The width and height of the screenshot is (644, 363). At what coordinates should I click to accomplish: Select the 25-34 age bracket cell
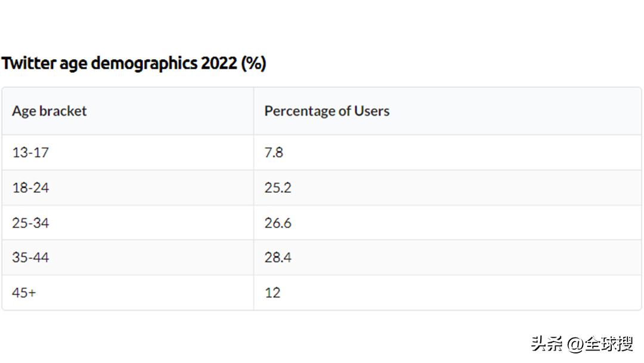[x=30, y=223]
